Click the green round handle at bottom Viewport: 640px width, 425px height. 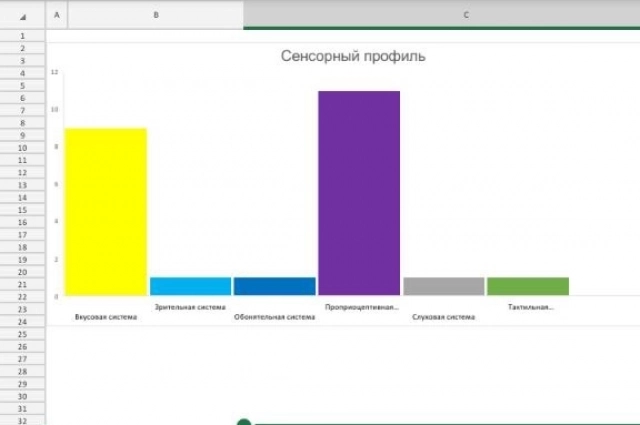coord(244,422)
